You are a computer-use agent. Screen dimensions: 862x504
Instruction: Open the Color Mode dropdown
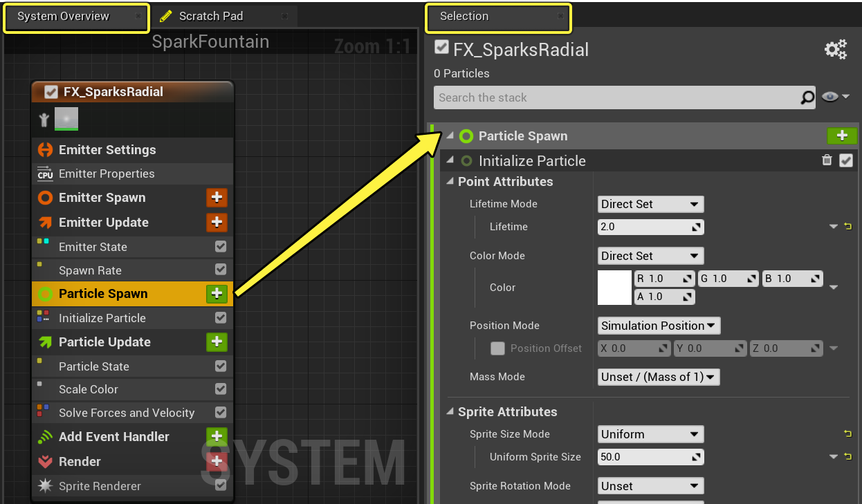650,256
